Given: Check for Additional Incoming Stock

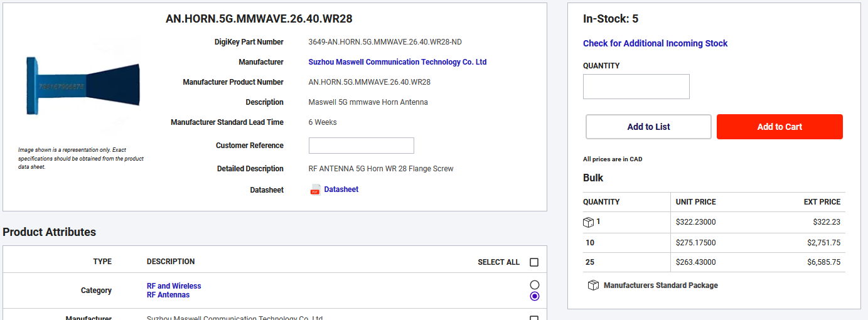Looking at the screenshot, I should click(655, 43).
